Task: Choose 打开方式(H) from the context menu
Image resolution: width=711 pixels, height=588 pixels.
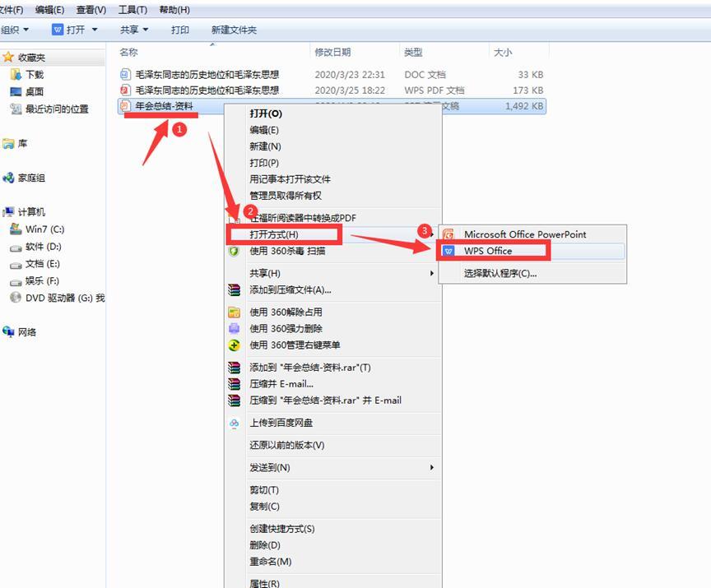Action: tap(332, 234)
